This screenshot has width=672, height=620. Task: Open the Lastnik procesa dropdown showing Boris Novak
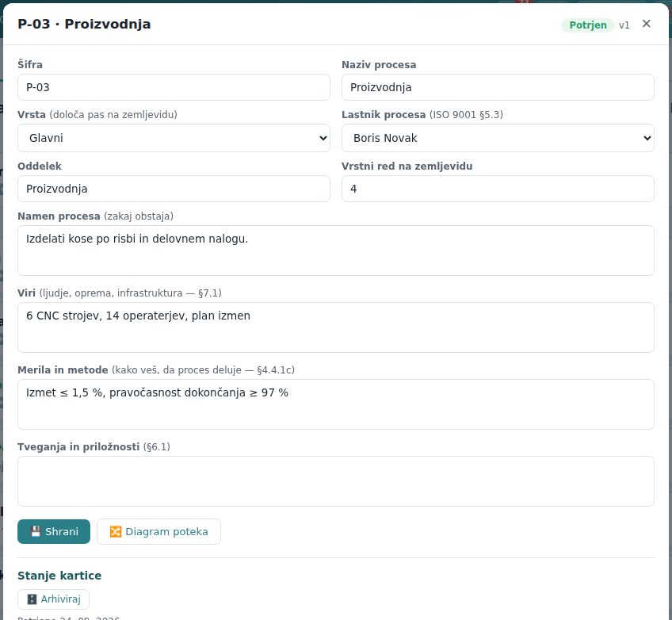pos(498,138)
